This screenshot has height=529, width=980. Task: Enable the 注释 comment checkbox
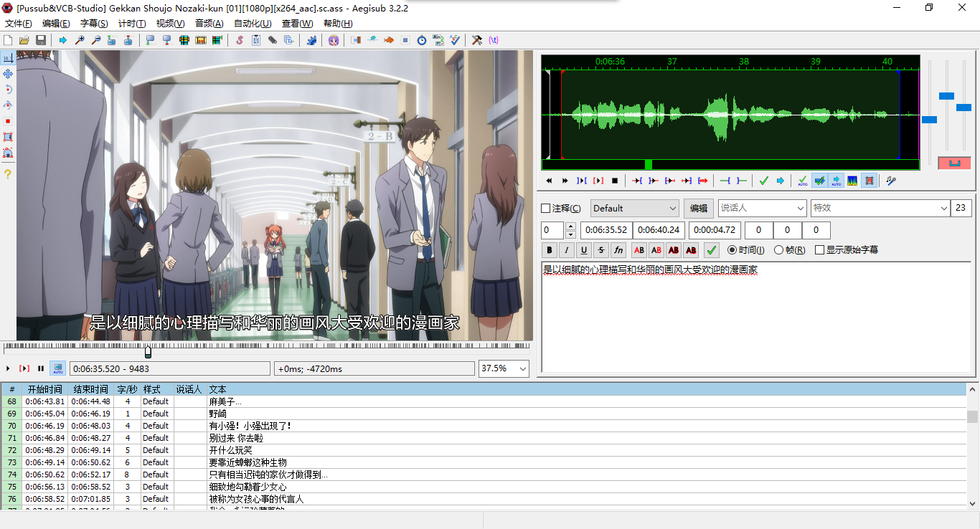pyautogui.click(x=546, y=209)
